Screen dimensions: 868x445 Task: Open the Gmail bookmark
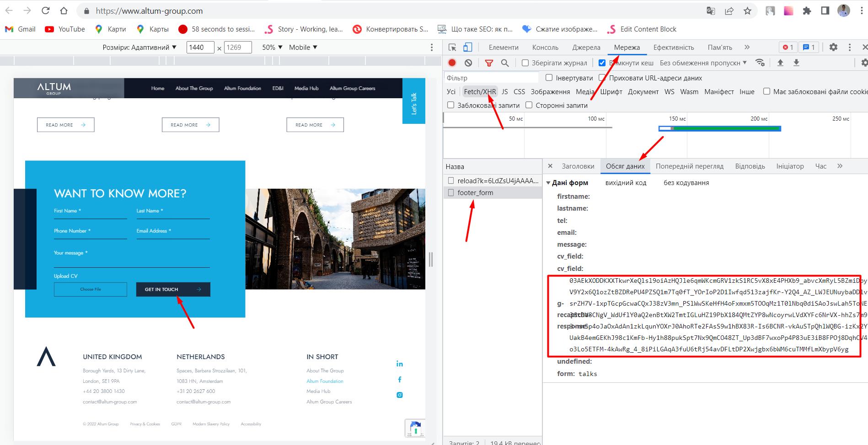[20, 29]
